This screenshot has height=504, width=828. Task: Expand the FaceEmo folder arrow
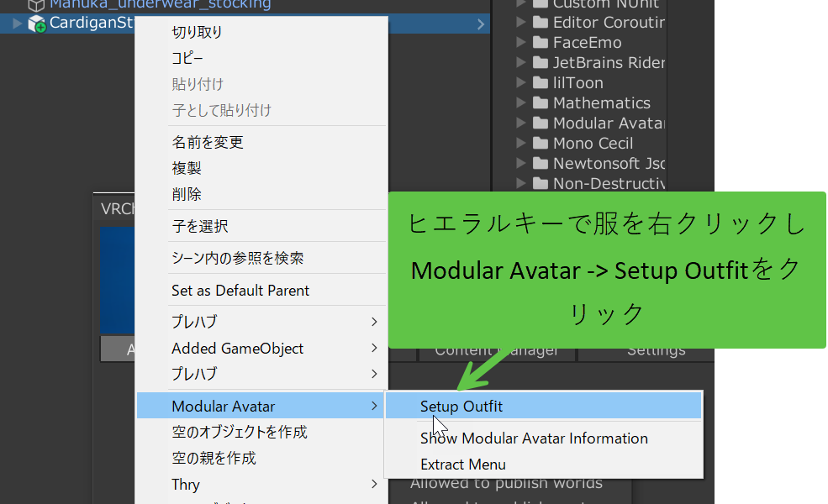click(520, 42)
